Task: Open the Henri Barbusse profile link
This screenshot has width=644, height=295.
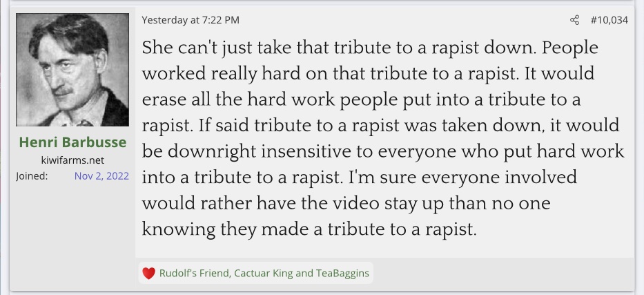Action: click(x=72, y=142)
